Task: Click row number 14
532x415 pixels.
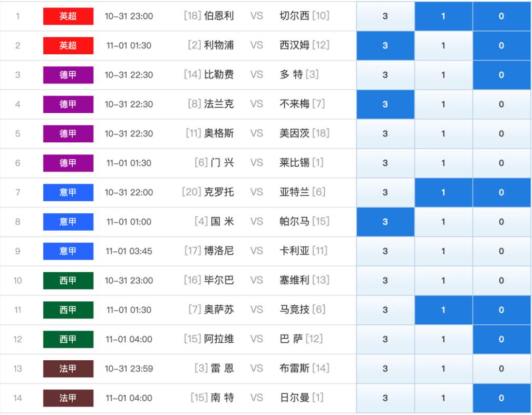Action: [x=17, y=398]
